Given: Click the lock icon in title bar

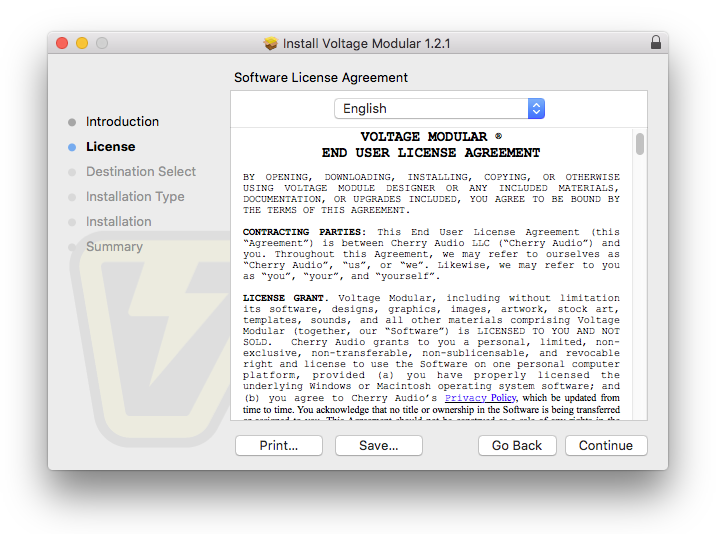Looking at the screenshot, I should click(x=655, y=43).
